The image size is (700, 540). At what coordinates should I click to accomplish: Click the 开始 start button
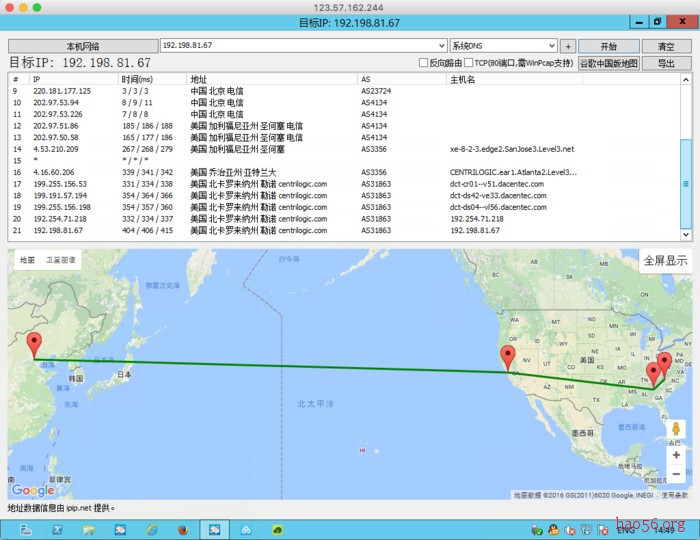point(608,46)
